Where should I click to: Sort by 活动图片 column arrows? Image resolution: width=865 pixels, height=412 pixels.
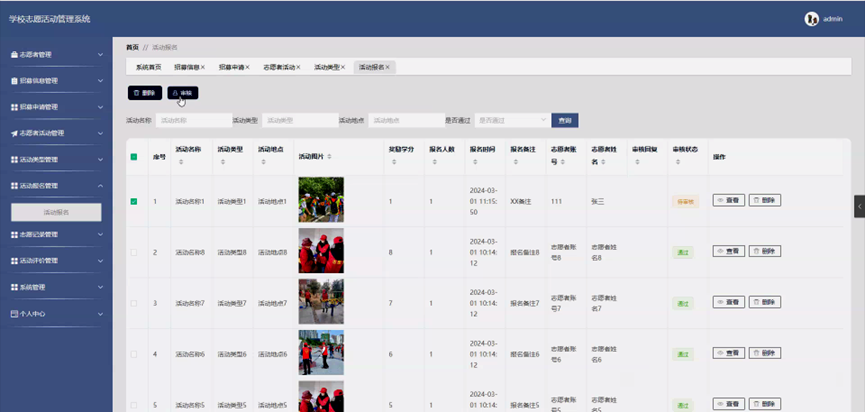(329, 157)
